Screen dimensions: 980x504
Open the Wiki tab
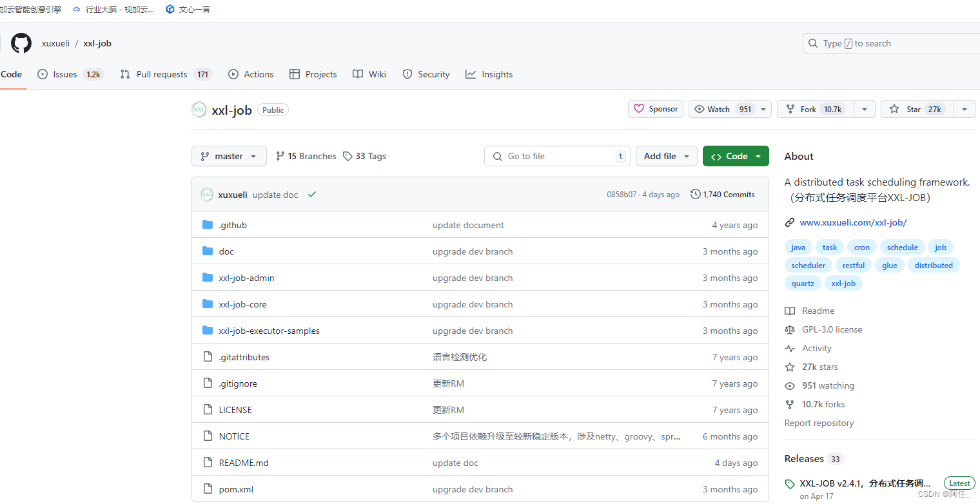[369, 74]
